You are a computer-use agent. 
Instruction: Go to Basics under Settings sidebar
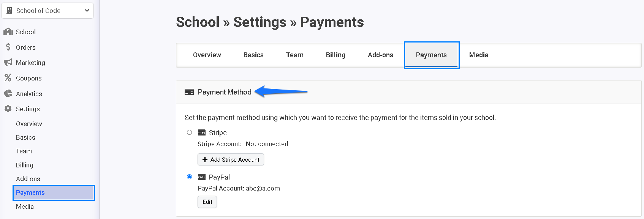[25, 137]
